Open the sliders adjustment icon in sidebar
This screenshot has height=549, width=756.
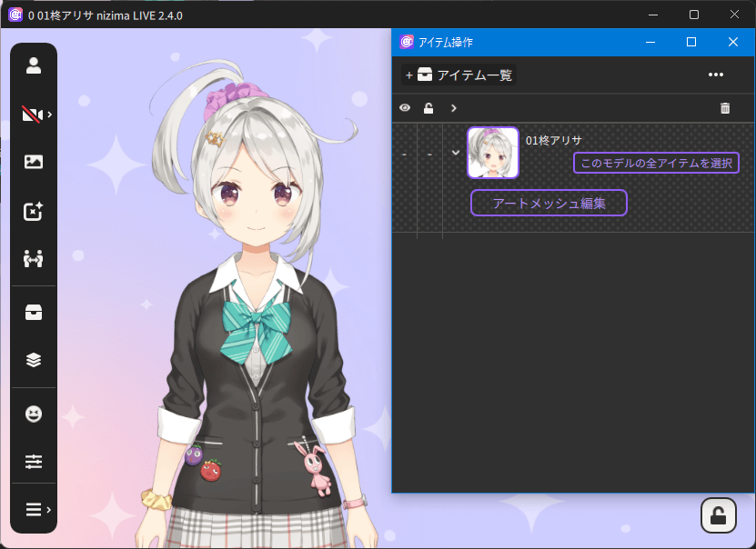tap(34, 462)
